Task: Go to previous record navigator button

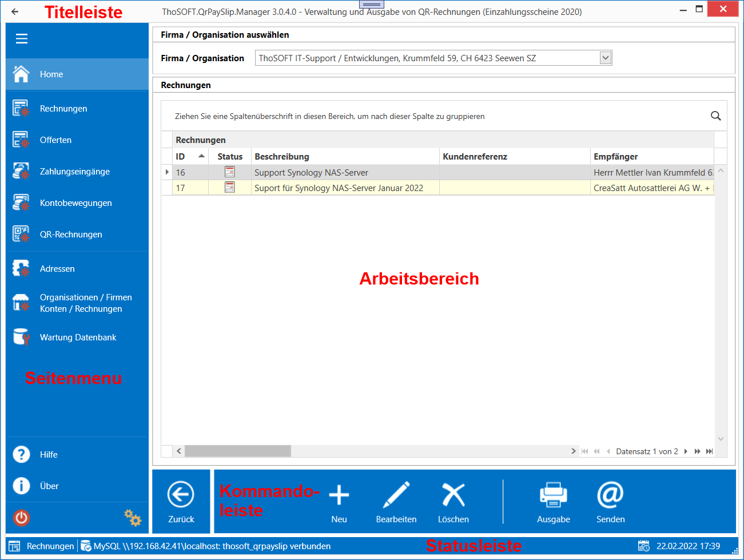Action: (x=608, y=451)
